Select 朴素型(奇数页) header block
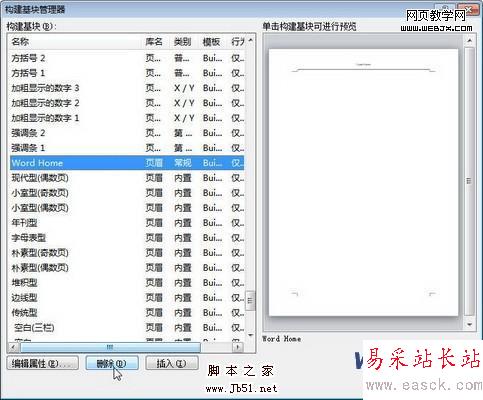The height and width of the screenshot is (400, 483). click(x=127, y=253)
